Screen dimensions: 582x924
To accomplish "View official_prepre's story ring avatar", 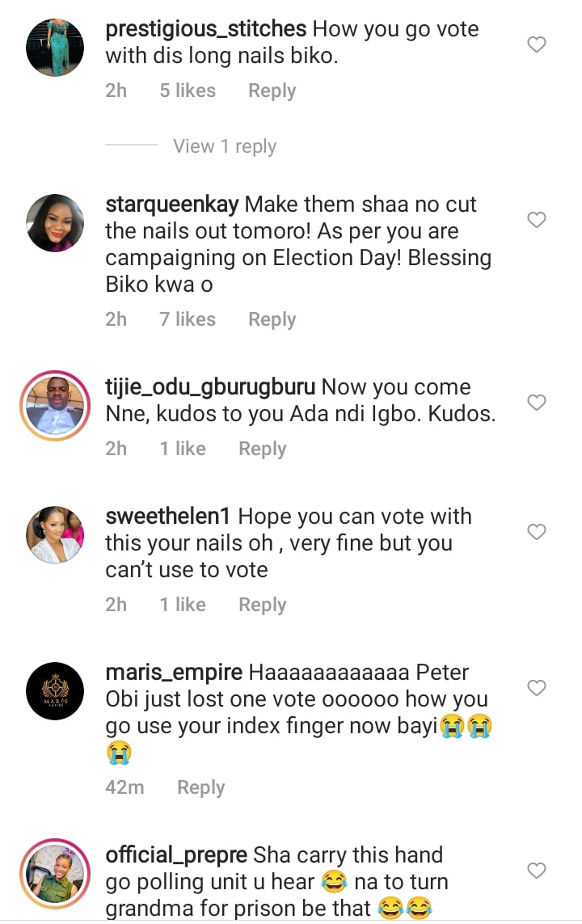I will [x=56, y=874].
